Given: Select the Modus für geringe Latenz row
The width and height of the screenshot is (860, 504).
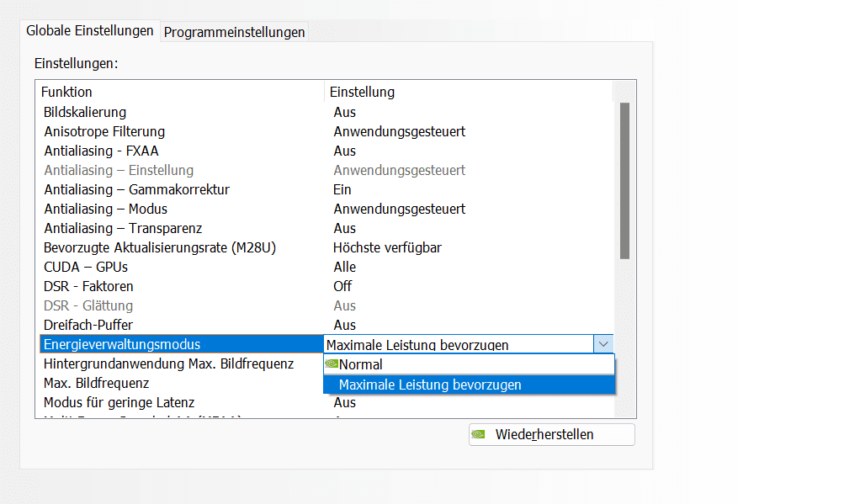Looking at the screenshot, I should (x=326, y=402).
